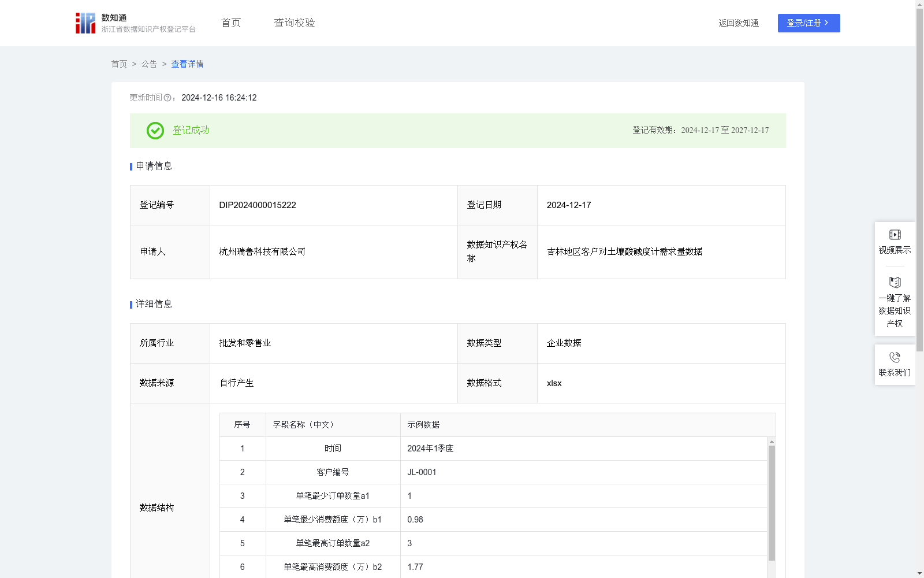Viewport: 924px width, 578px height.
Task: Click the green check success icon
Action: [x=155, y=131]
